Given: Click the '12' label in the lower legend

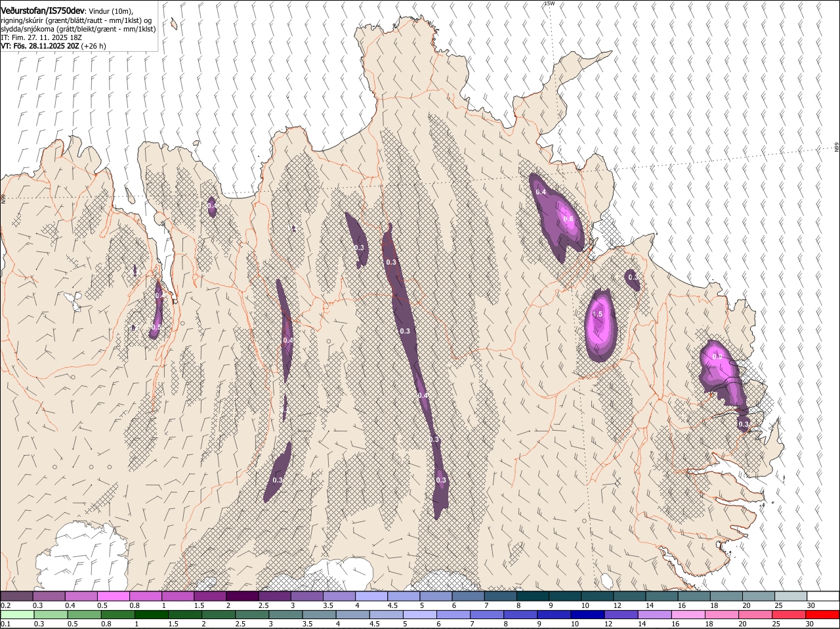Looking at the screenshot, I should [607, 624].
